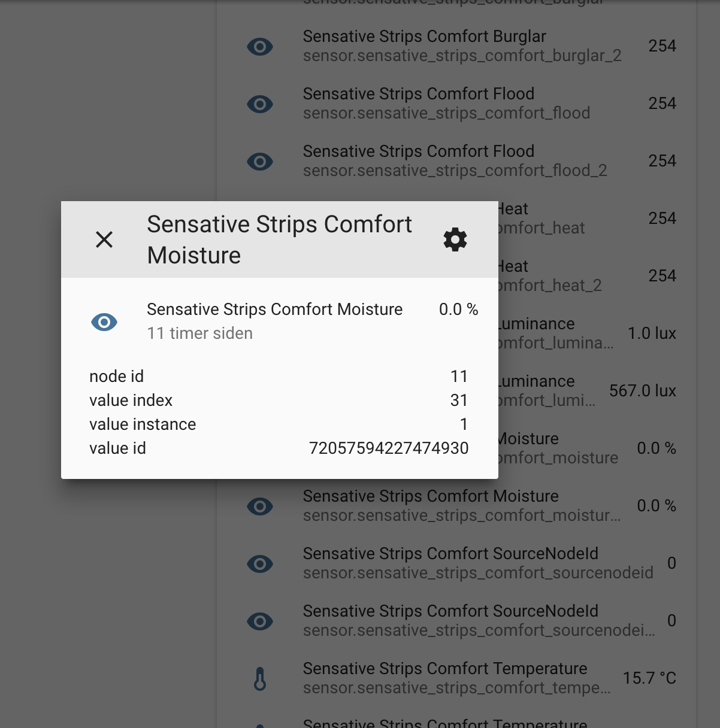Select the eye icon beside Comfort Flood sensor

point(260,104)
